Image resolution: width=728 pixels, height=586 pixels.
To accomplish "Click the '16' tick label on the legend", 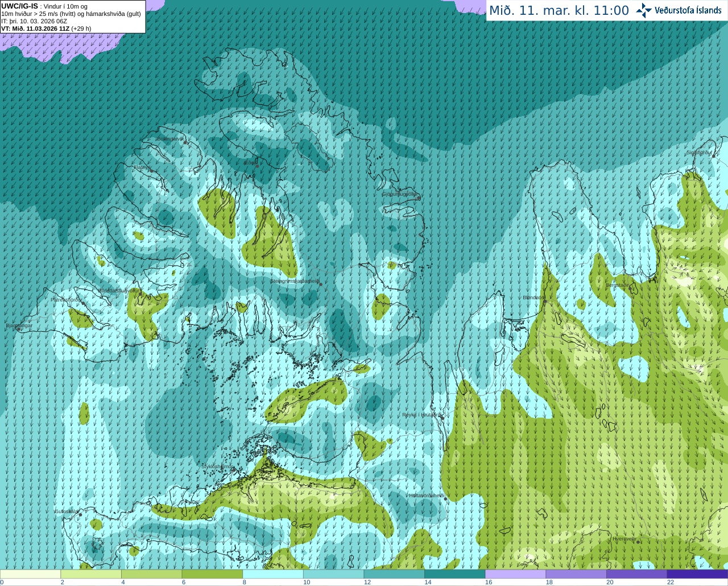I will point(489,582).
